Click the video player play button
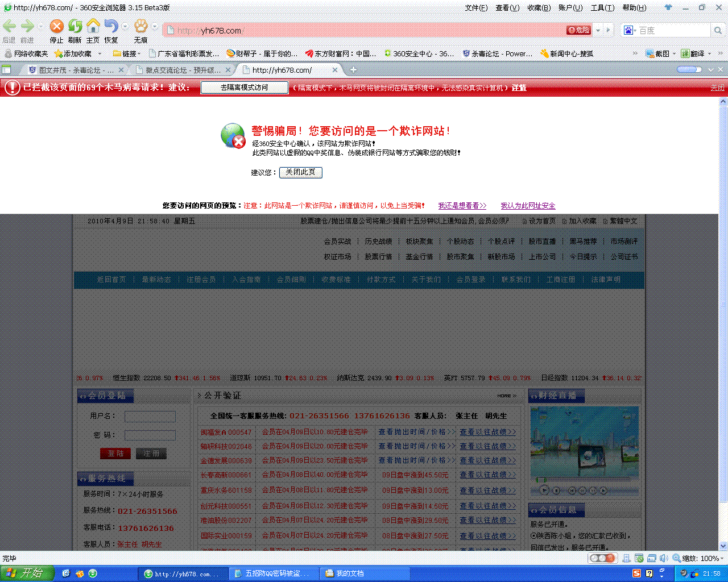728x582 pixels. (x=544, y=490)
